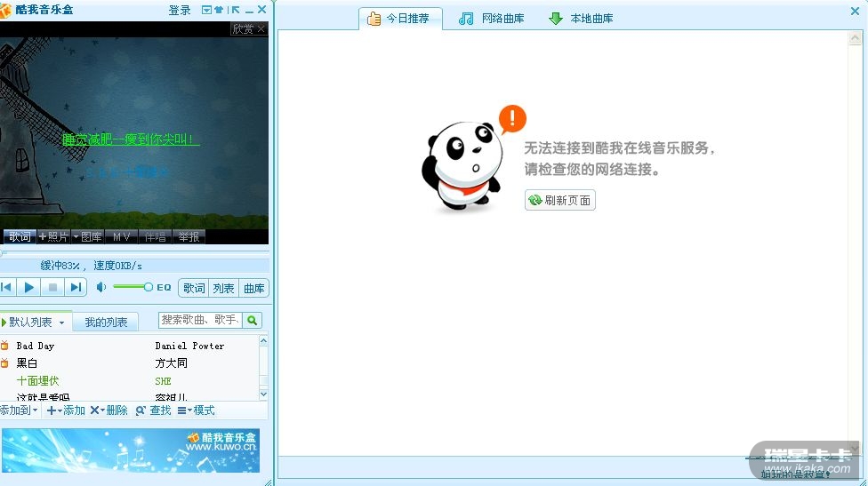Click artist Daniel Powter
Screen dimensions: 868x486
[x=189, y=346]
